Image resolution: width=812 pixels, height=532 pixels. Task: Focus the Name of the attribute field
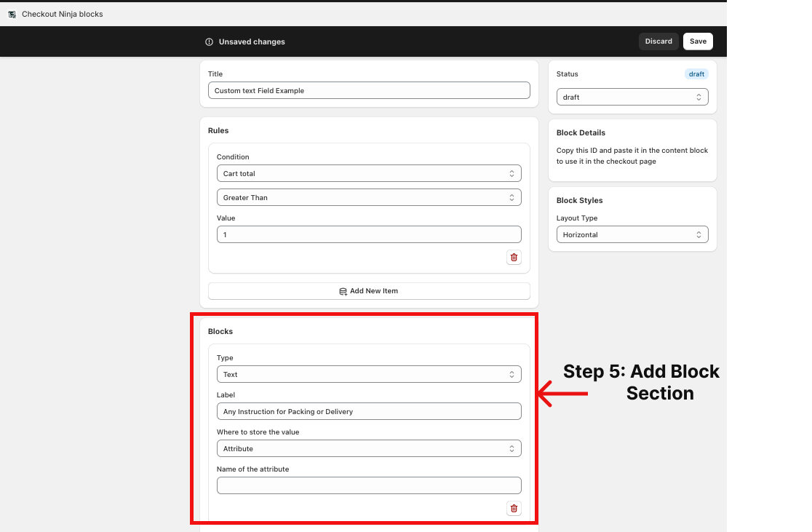[x=369, y=485]
